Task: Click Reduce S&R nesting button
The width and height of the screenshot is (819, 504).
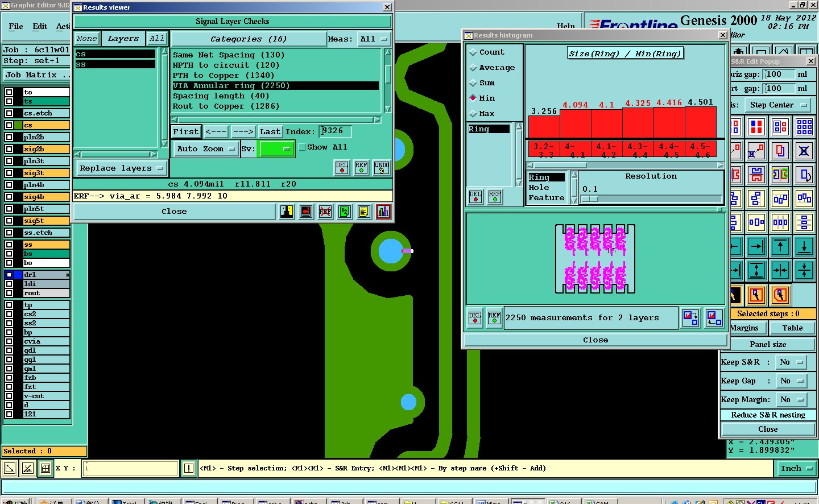Action: point(768,415)
